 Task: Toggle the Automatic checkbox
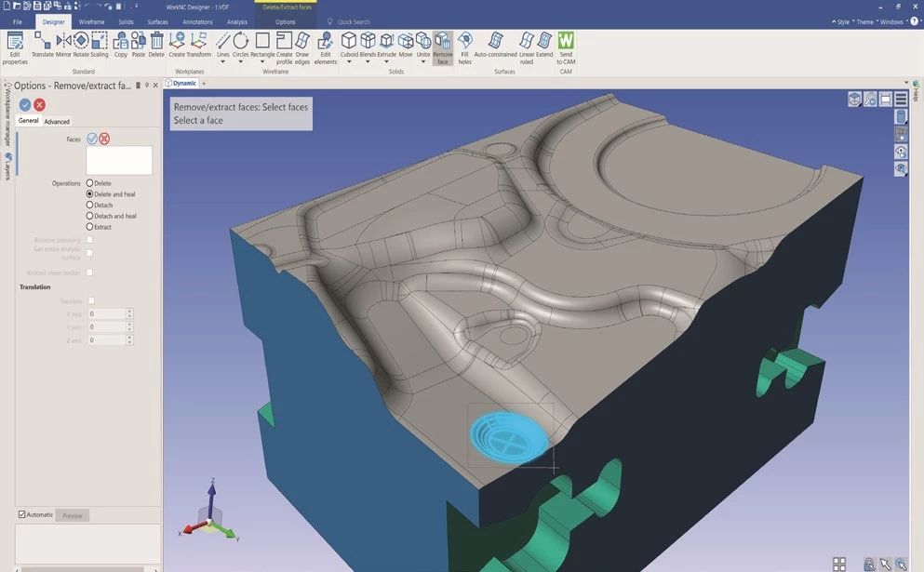21,514
